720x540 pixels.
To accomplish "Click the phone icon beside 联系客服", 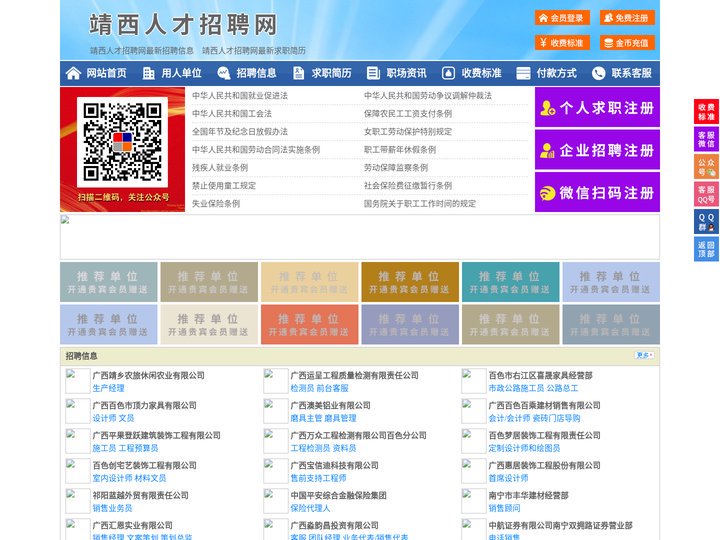I will click(x=598, y=73).
